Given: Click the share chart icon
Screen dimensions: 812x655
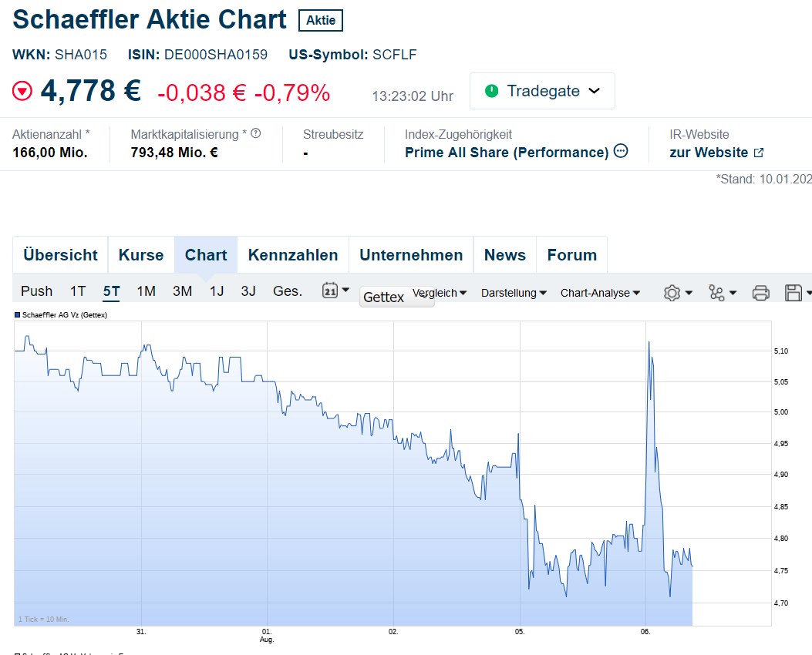Looking at the screenshot, I should point(716,293).
